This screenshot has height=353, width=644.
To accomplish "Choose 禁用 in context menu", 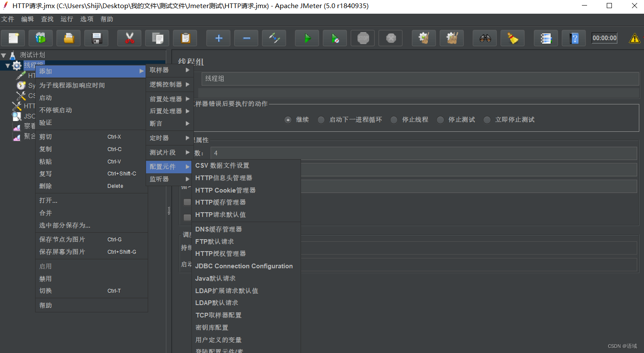I will (92, 279).
